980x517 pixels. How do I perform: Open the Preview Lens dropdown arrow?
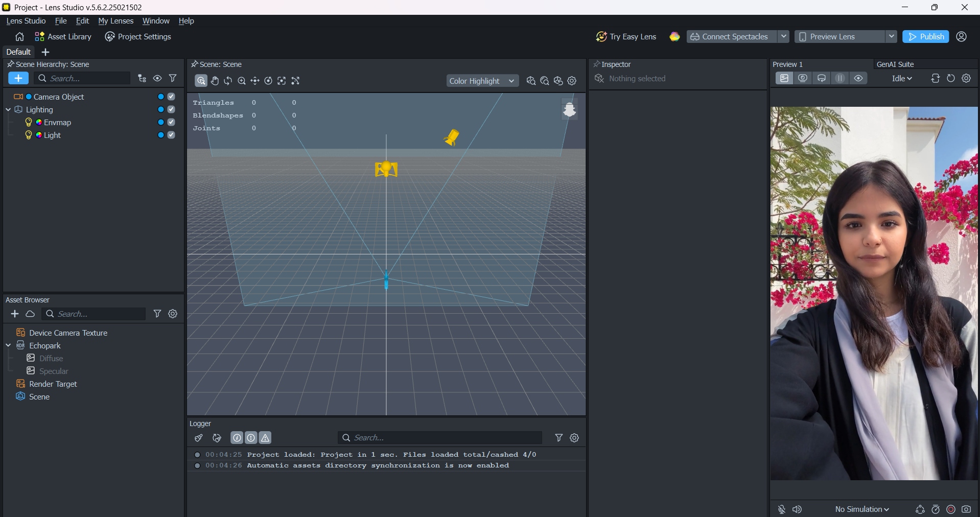[892, 37]
